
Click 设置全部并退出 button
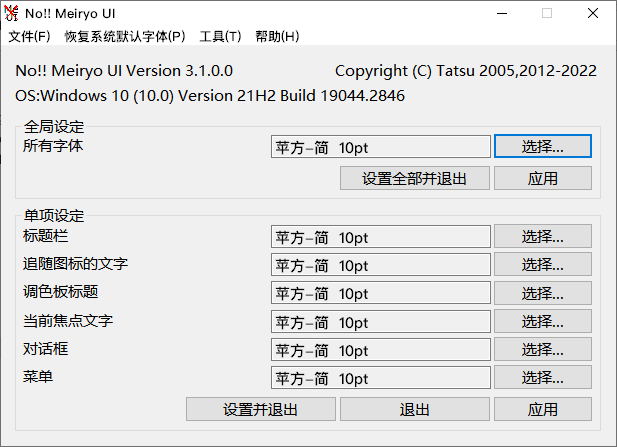(415, 178)
